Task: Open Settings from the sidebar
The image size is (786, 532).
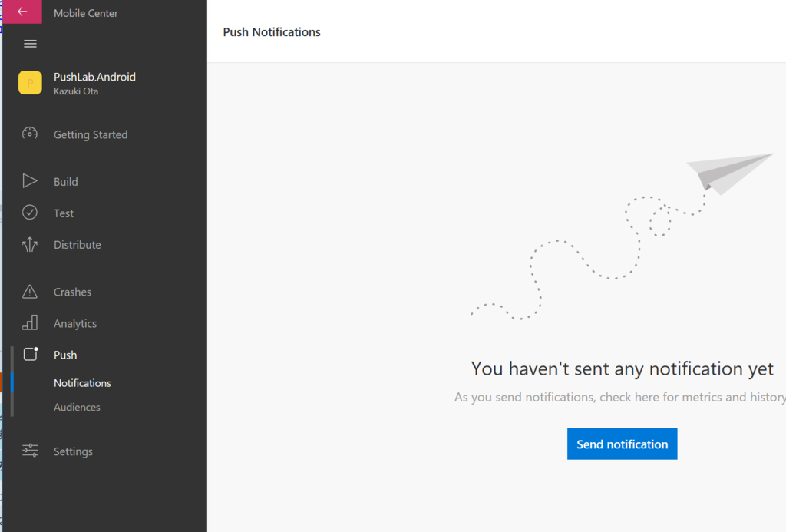Action: point(73,451)
